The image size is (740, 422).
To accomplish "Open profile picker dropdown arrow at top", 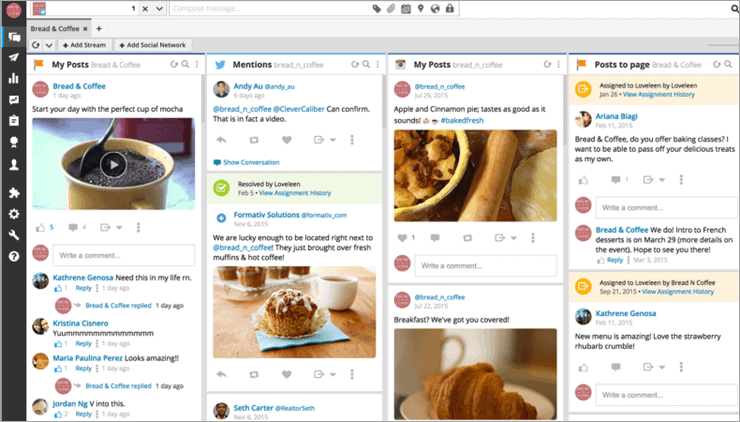I will click(x=160, y=9).
